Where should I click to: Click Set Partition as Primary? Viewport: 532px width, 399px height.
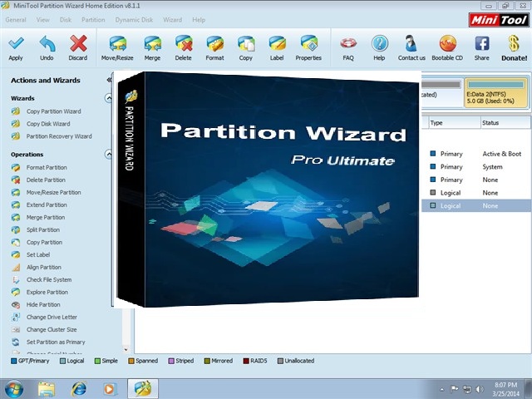55,342
